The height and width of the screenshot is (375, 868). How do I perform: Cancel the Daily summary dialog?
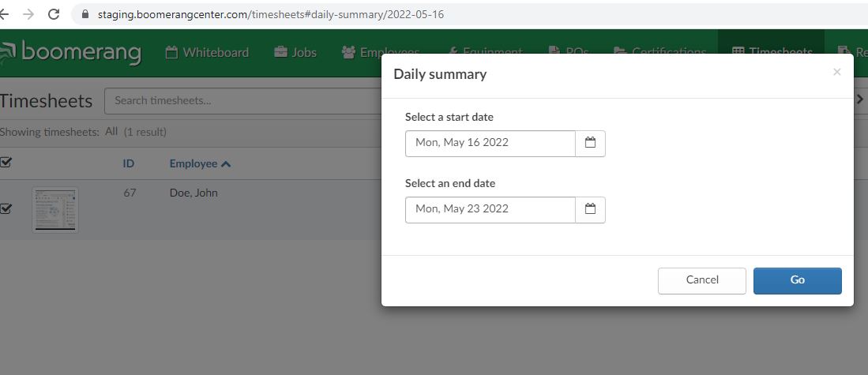701,280
